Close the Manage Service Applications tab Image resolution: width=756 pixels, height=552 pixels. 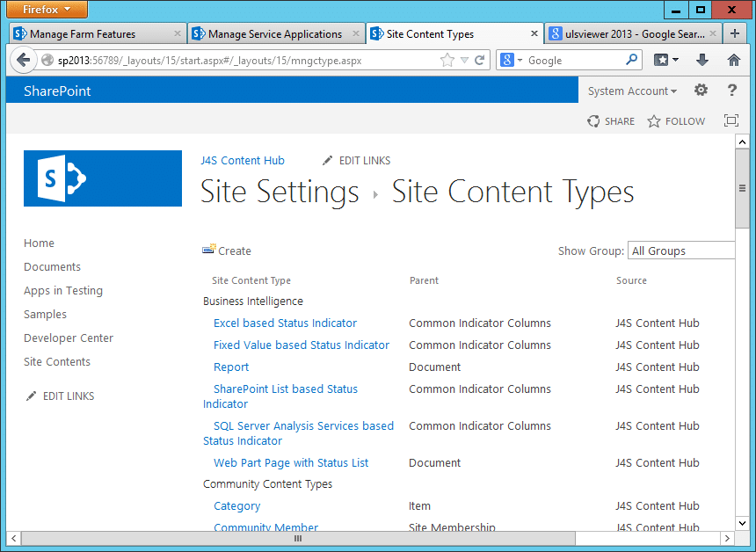point(356,33)
